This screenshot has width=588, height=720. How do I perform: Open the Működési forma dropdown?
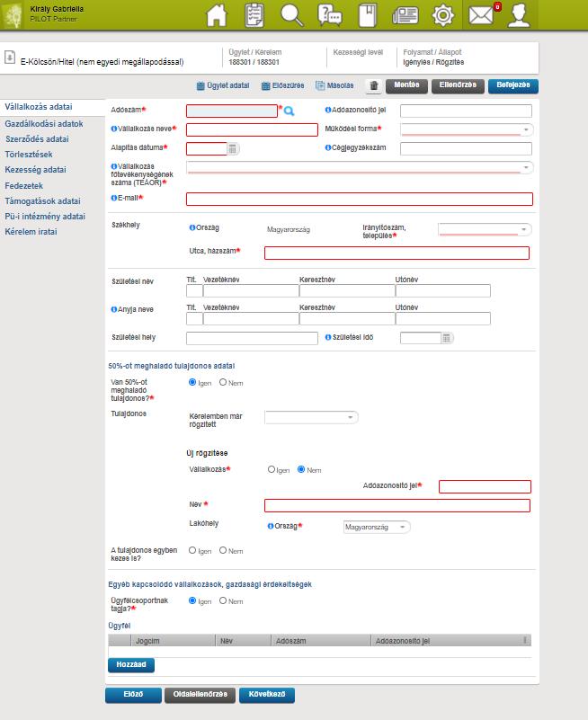click(467, 129)
